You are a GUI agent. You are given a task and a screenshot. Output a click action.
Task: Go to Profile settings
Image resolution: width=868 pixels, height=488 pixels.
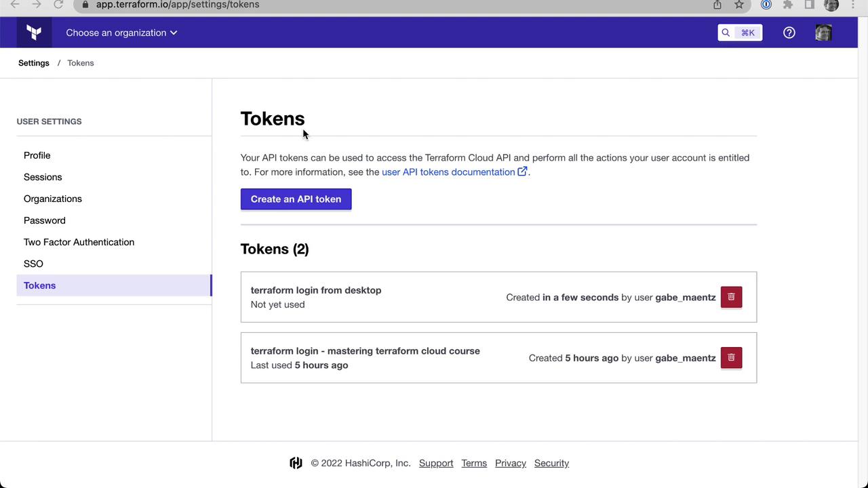(x=37, y=155)
